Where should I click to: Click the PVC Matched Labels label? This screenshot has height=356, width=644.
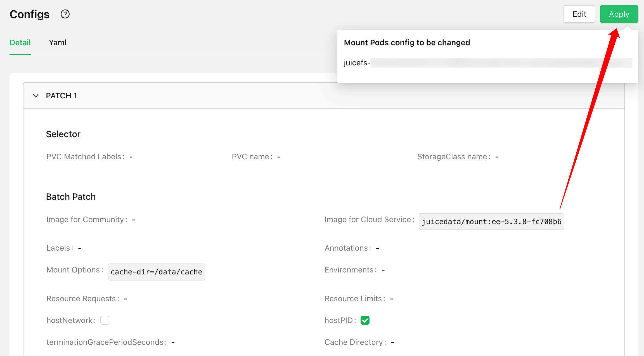86,156
